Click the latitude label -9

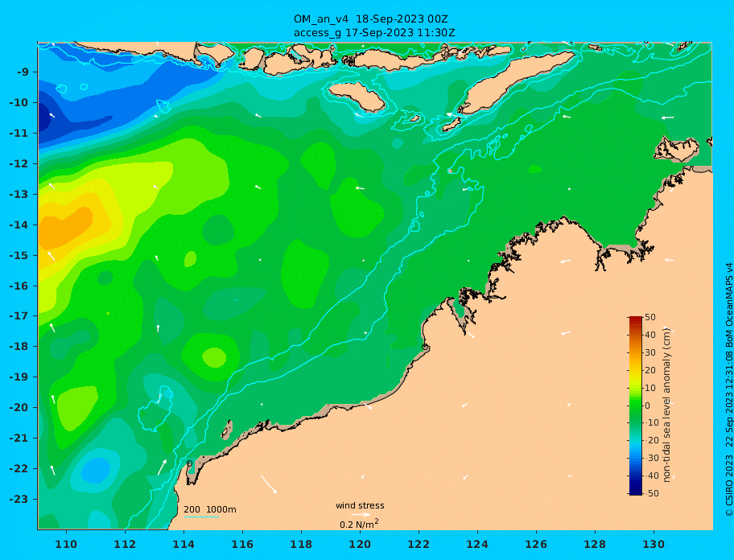23,72
